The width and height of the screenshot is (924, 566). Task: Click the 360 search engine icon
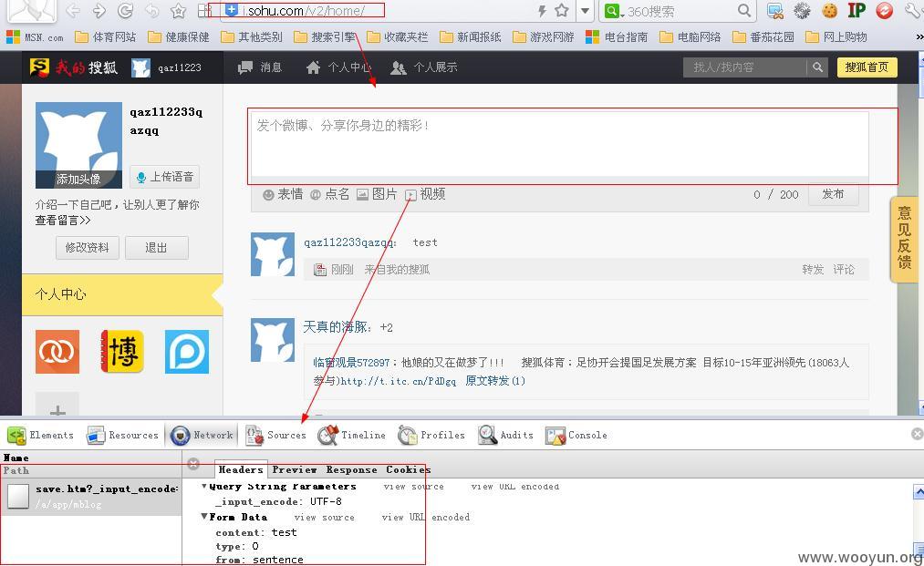coord(612,11)
